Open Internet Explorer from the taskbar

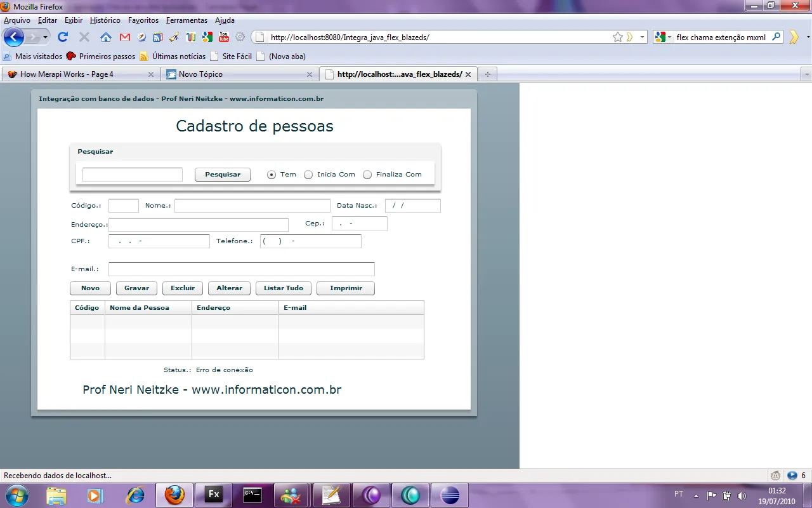click(135, 495)
